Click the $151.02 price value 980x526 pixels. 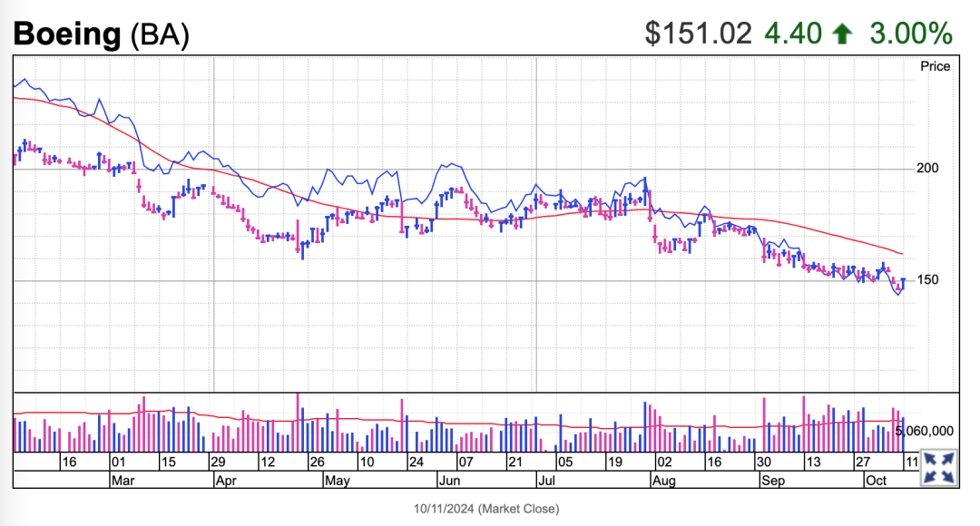(698, 34)
